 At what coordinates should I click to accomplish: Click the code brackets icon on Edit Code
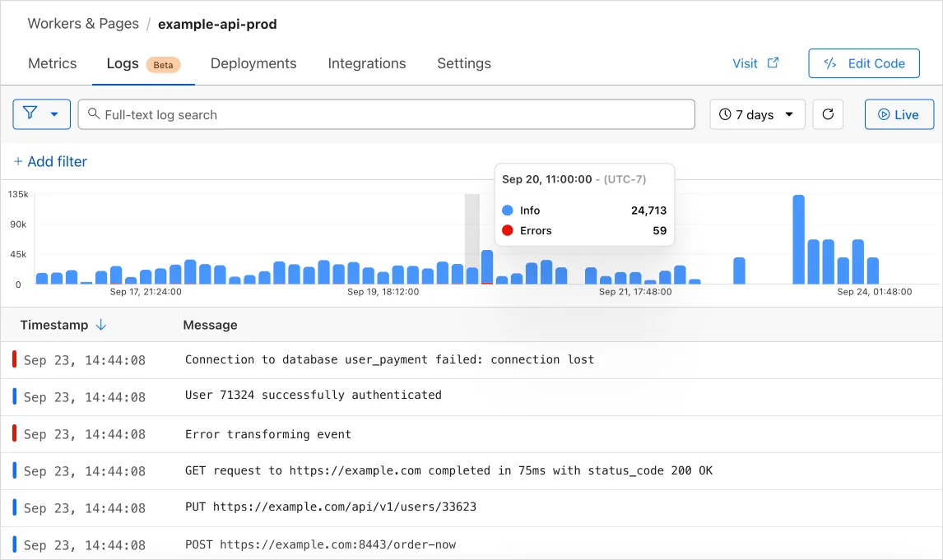pyautogui.click(x=831, y=63)
